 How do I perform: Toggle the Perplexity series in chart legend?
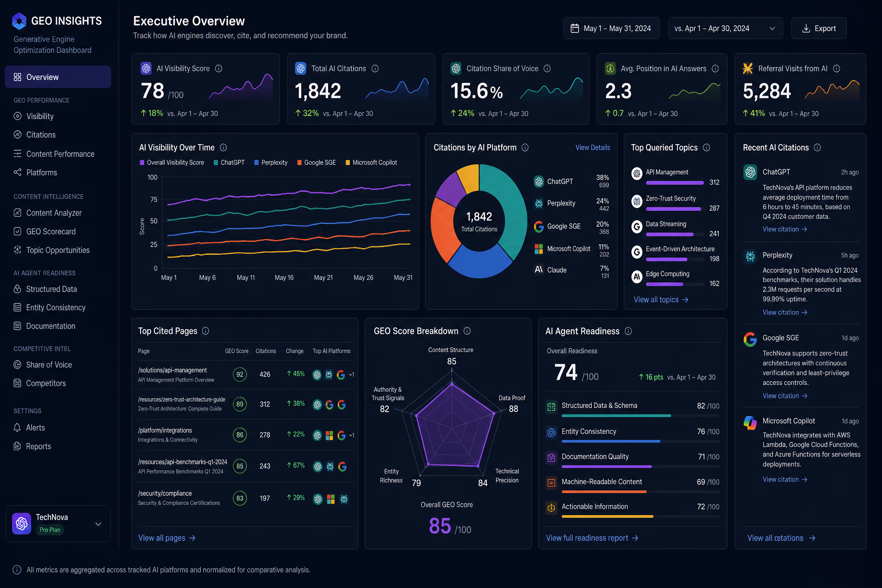271,163
